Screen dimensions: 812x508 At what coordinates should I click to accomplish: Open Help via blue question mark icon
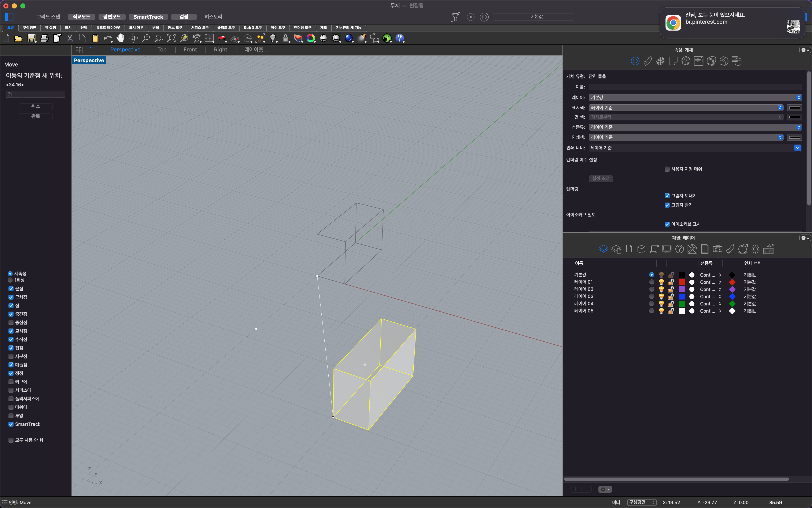(400, 38)
